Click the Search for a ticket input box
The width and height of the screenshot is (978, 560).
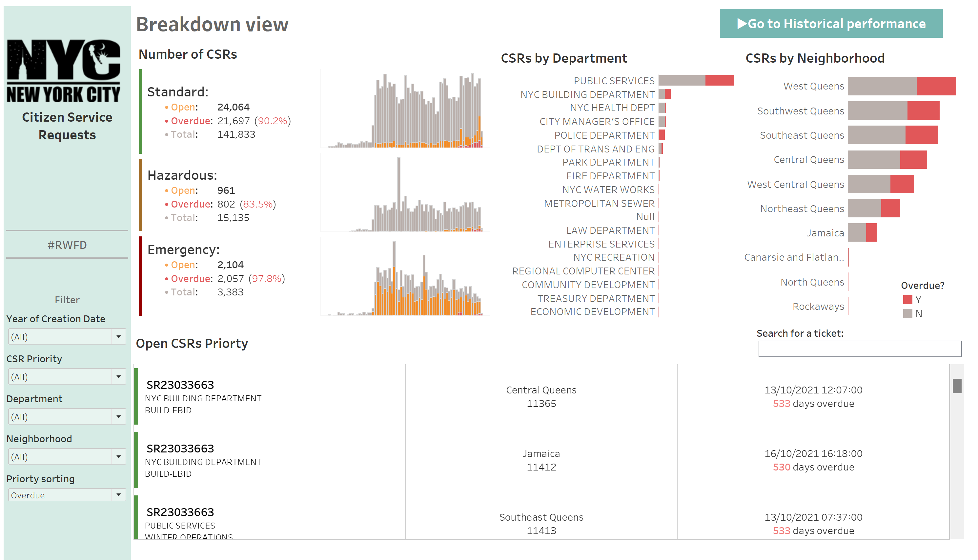pyautogui.click(x=860, y=349)
